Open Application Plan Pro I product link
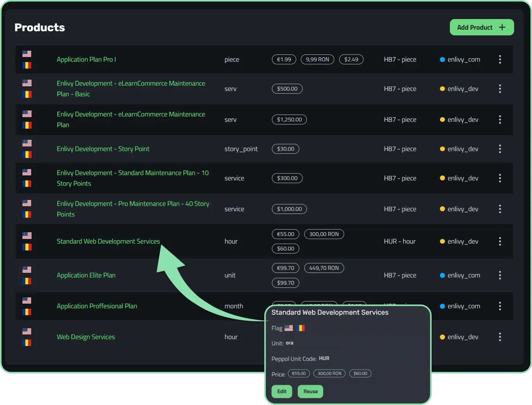 (x=86, y=59)
